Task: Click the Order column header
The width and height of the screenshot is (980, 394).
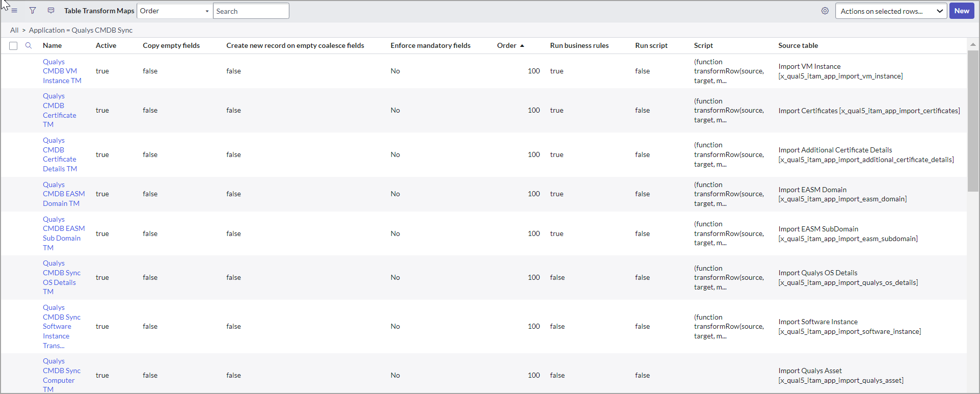Action: click(x=507, y=45)
